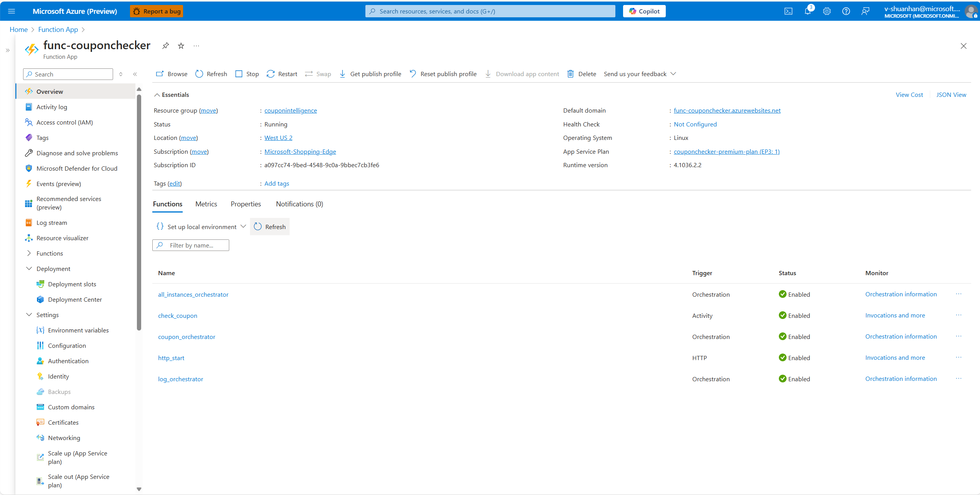980x495 pixels.
Task: Open the notifications bell
Action: 808,11
